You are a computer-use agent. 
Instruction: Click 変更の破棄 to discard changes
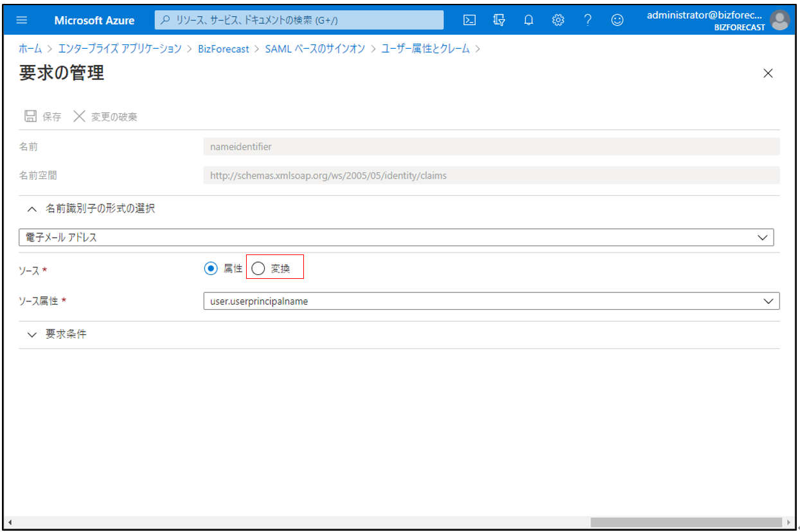tap(105, 116)
